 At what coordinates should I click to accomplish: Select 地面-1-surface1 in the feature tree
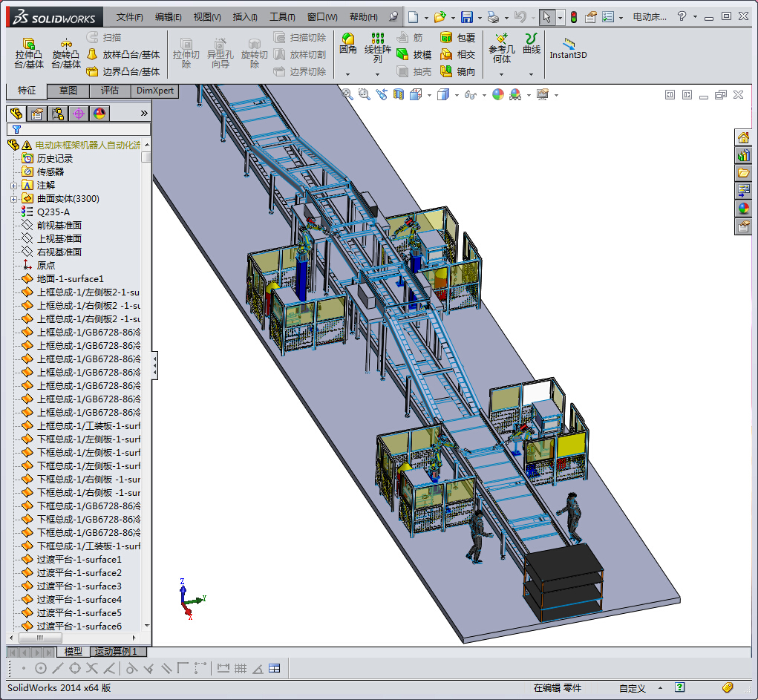70,279
